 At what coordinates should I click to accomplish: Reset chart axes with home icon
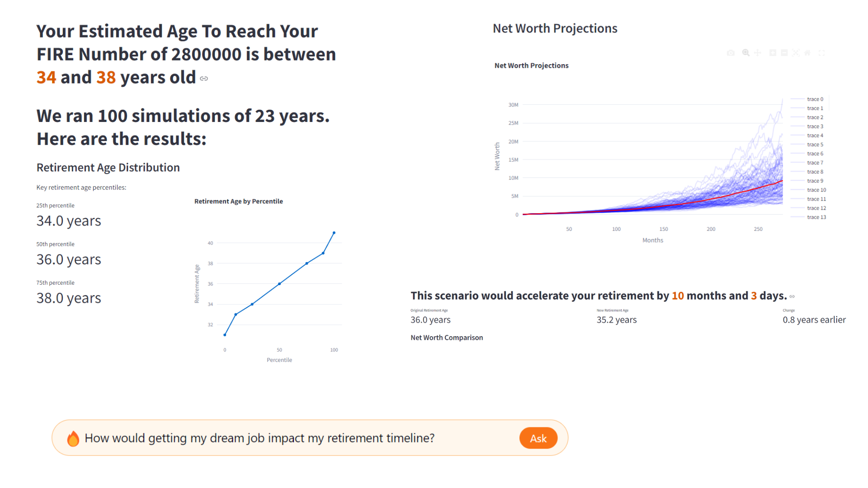[x=807, y=53]
